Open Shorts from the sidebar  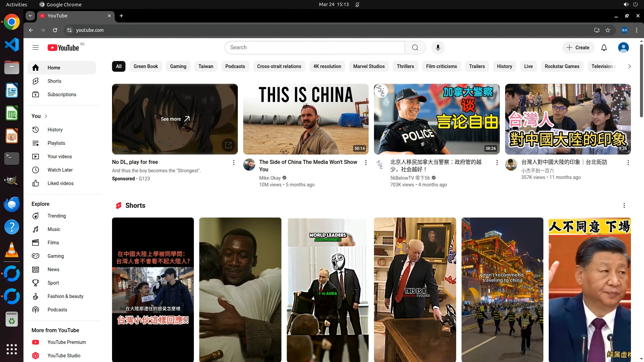tap(54, 81)
